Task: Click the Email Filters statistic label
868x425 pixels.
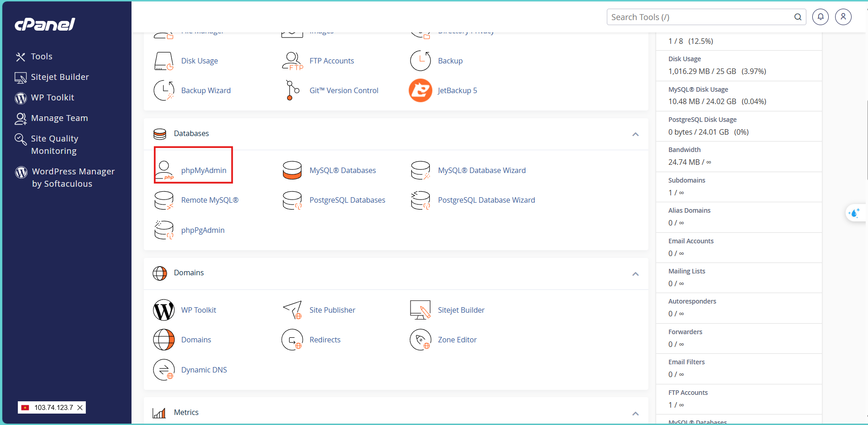Action: pyautogui.click(x=686, y=362)
